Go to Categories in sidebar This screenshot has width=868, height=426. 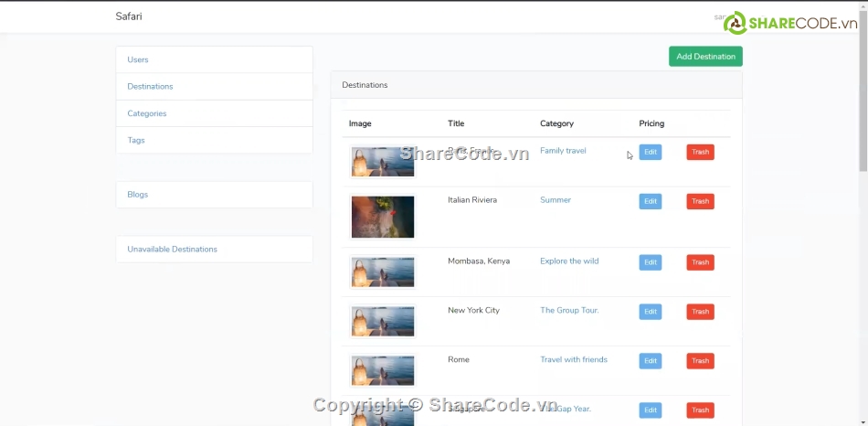(147, 113)
